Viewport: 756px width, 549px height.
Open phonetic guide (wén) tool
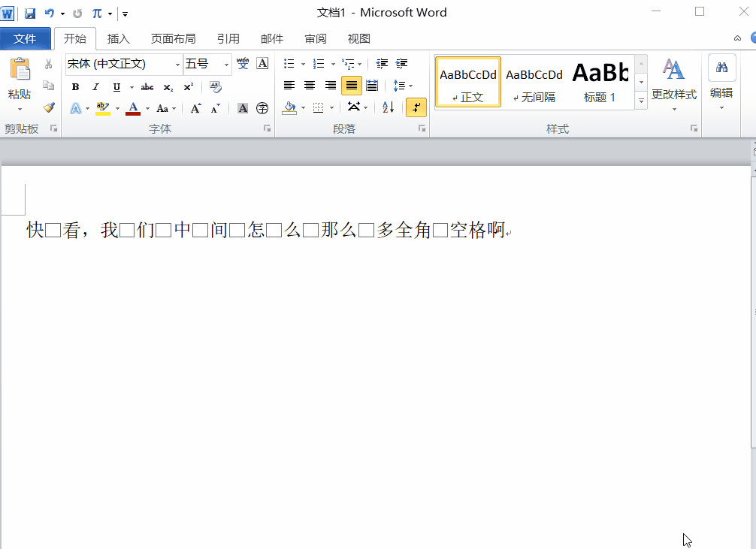(x=243, y=63)
